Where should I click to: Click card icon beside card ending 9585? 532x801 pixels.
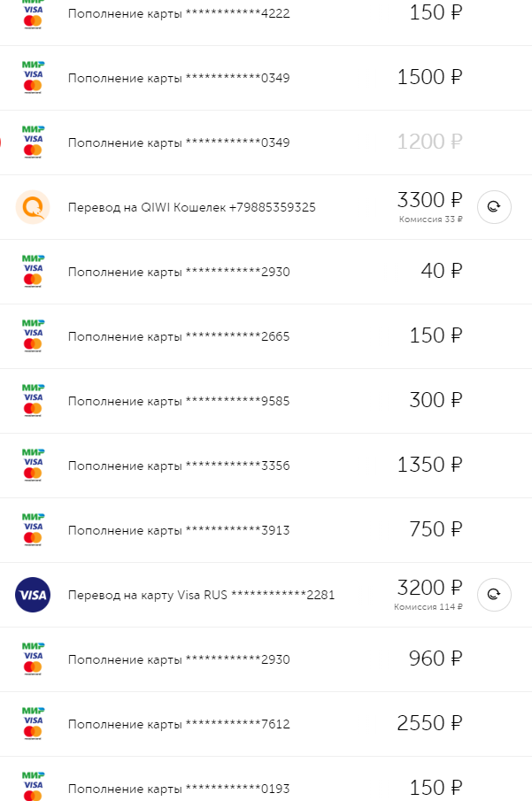click(x=33, y=401)
